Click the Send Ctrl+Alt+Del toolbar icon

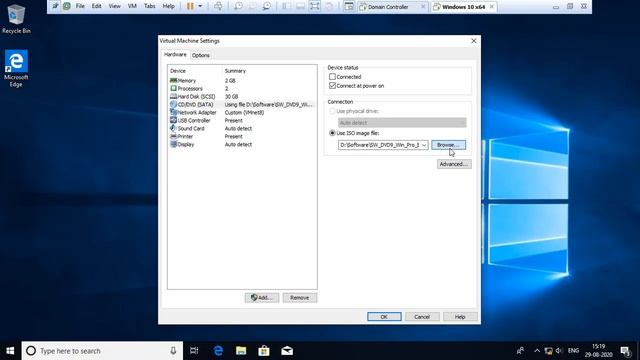[x=218, y=6]
